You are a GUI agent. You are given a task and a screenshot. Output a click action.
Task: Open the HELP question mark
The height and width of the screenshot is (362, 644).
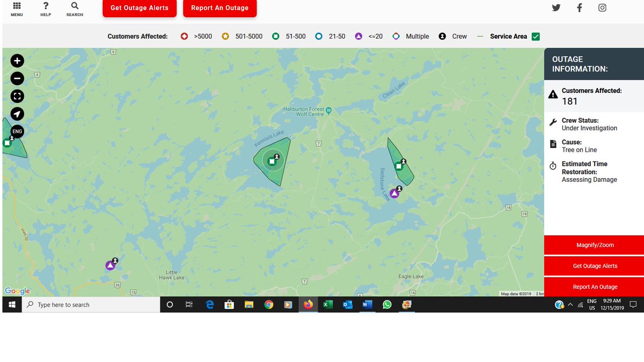click(x=46, y=6)
